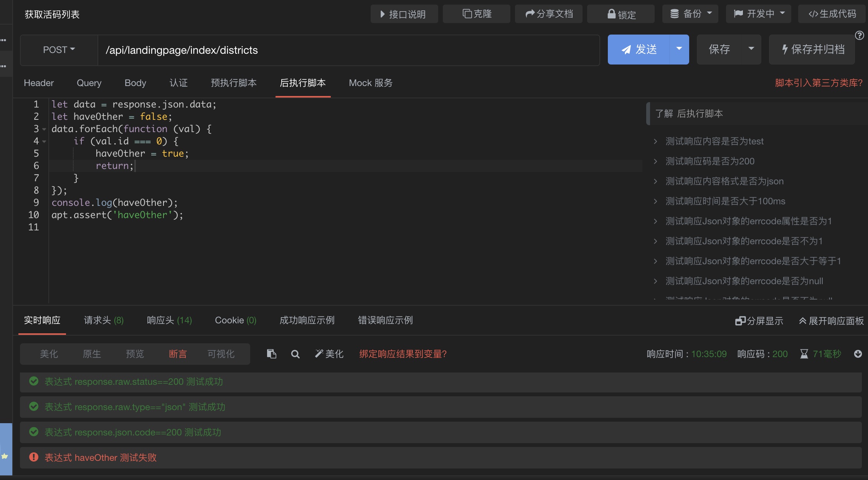This screenshot has width=868, height=480.
Task: Click green check icon for response.json.code
Action: [34, 432]
